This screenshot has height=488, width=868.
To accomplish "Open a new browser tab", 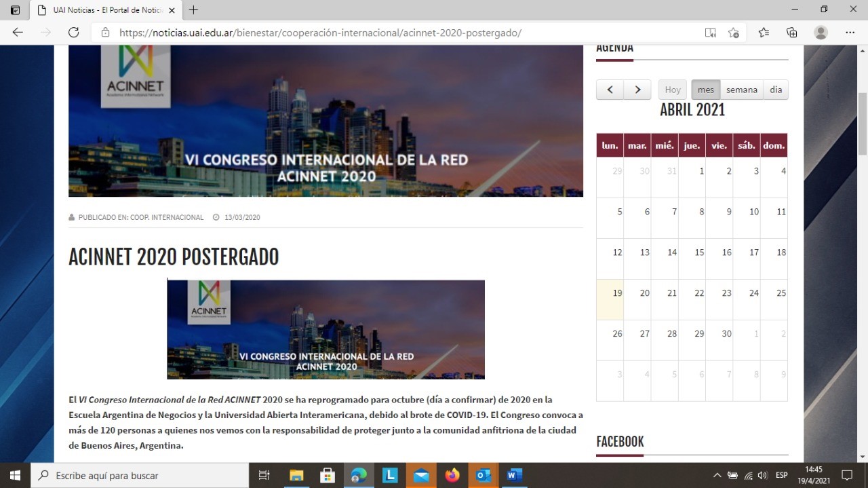I will [x=194, y=10].
